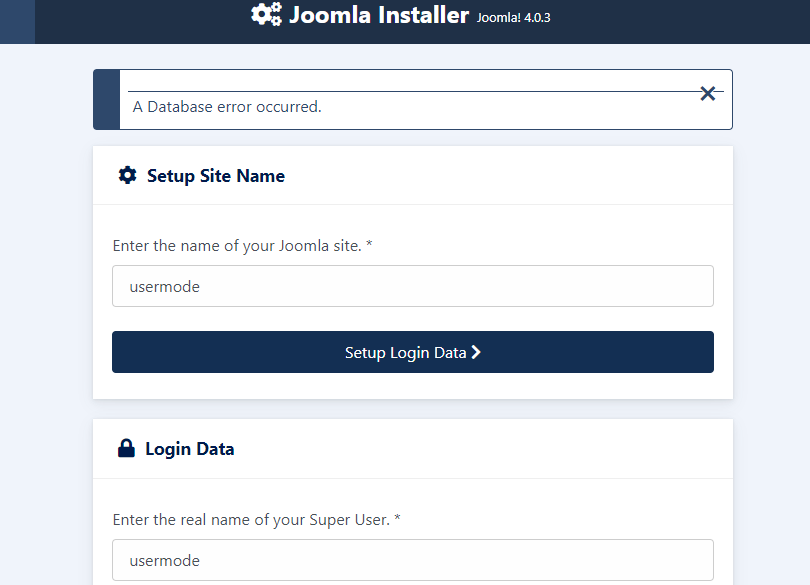Click the dark blue stripe on alert's left edge
Viewport: 810px width, 585px height.
click(x=106, y=99)
